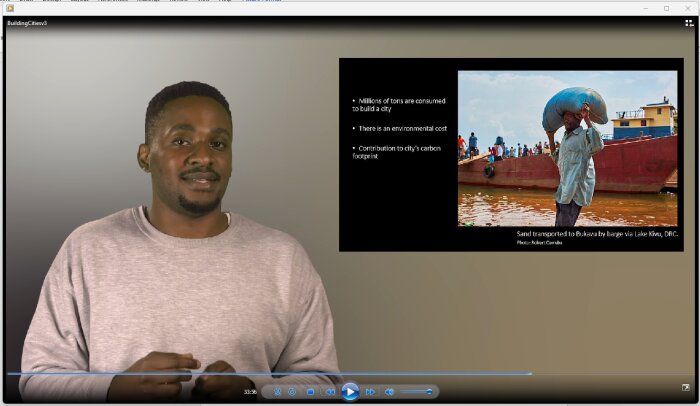
Task: Stop the video playback
Action: (310, 392)
